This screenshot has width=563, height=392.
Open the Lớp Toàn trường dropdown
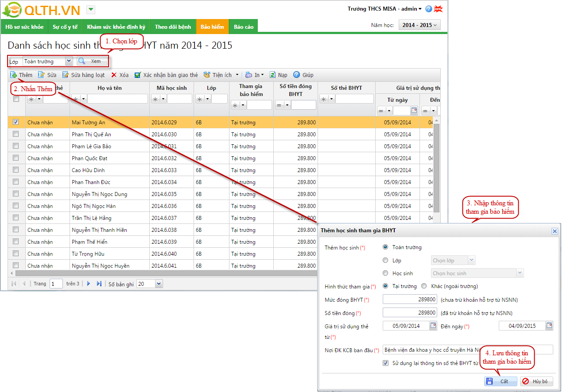69,61
